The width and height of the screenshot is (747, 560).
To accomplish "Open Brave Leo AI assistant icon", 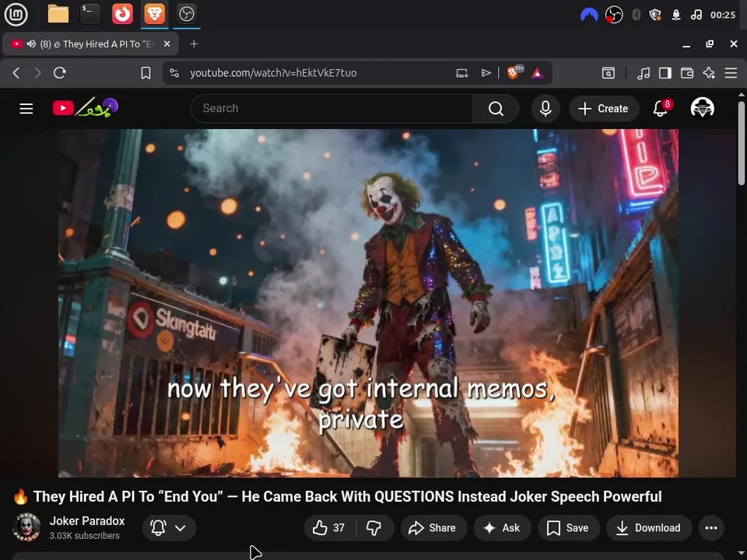I will click(709, 73).
